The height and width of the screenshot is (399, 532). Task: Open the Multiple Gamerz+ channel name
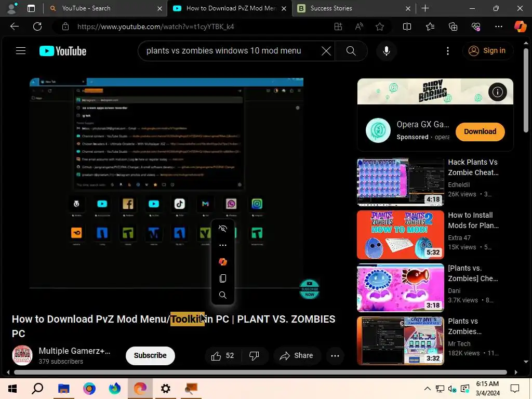(74, 351)
